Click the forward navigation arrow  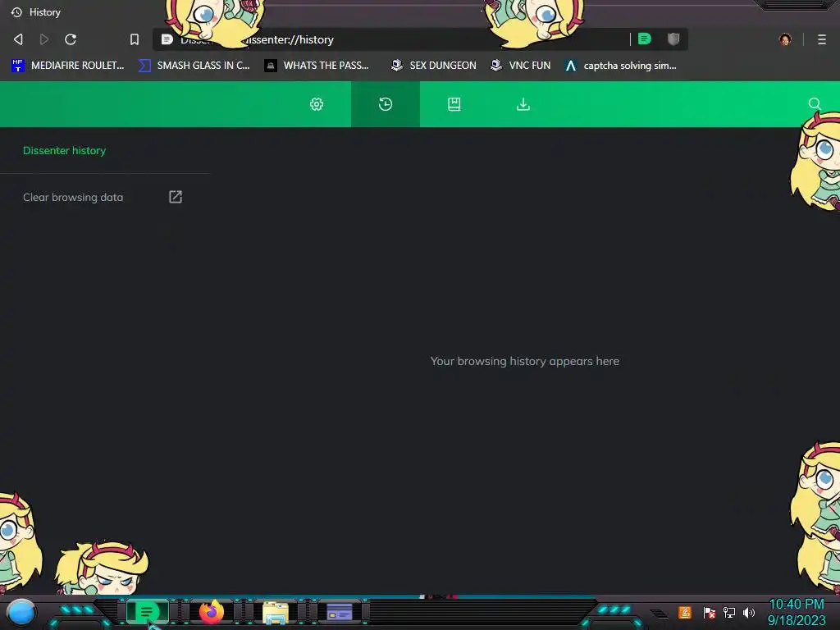tap(44, 39)
